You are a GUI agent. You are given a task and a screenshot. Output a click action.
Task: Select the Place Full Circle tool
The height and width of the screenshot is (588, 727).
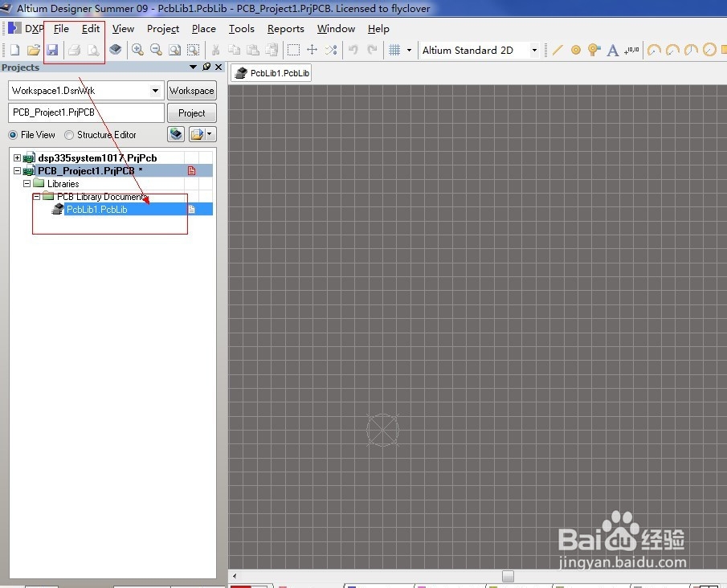tap(709, 50)
